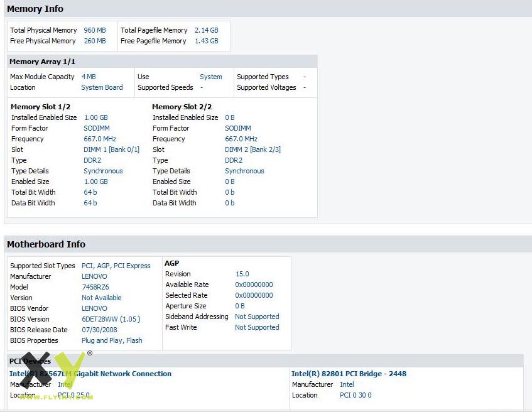
Task: Select Memory Slot 2/2 Frequency "667.0 MHz"
Action: click(241, 139)
